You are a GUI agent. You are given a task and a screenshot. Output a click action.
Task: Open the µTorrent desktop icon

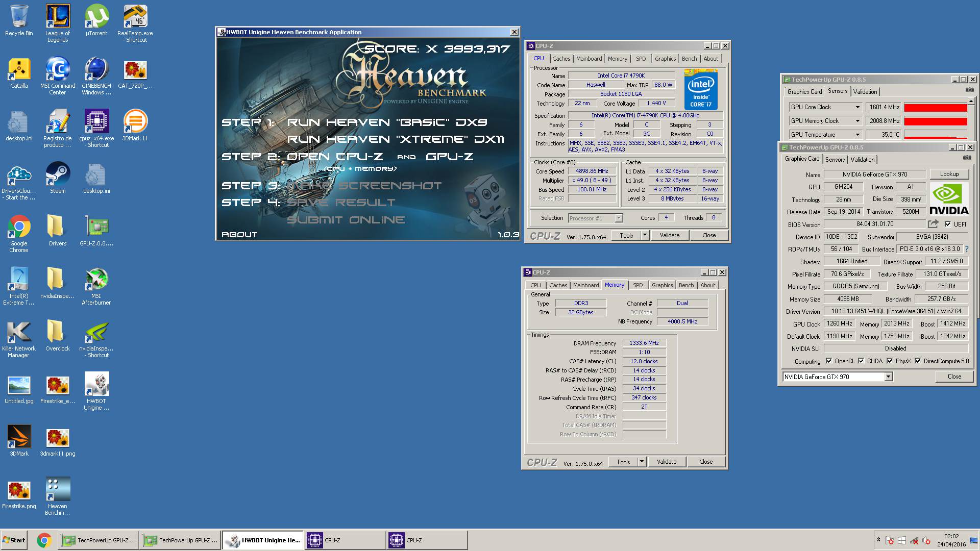96,20
